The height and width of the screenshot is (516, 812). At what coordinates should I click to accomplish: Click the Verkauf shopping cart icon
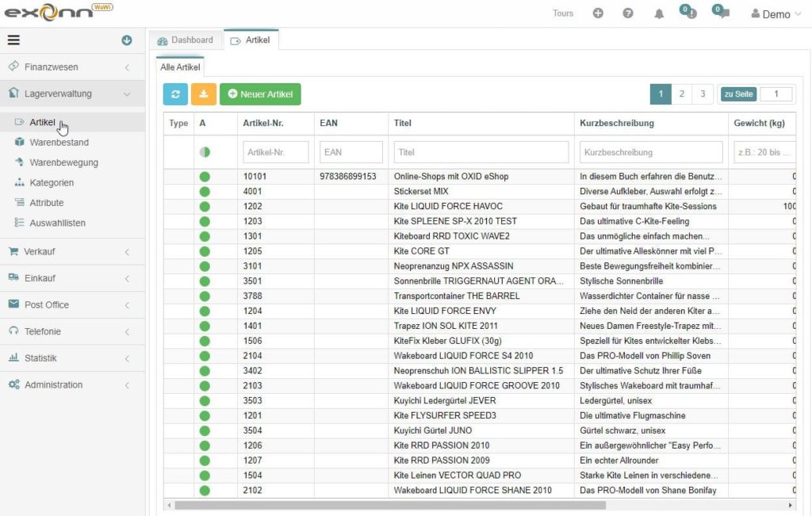pos(13,251)
